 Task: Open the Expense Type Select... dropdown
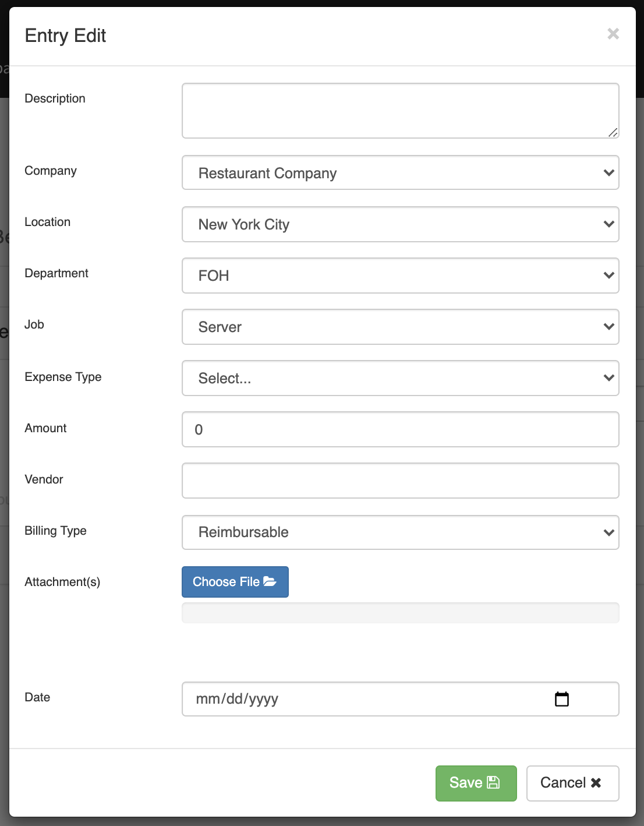pos(400,378)
